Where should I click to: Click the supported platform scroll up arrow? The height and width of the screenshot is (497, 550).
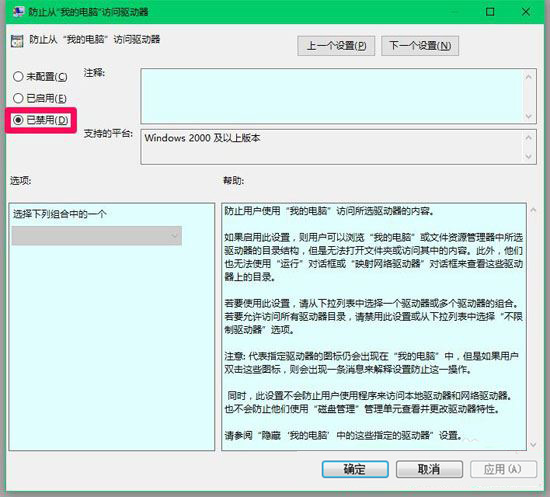(529, 137)
